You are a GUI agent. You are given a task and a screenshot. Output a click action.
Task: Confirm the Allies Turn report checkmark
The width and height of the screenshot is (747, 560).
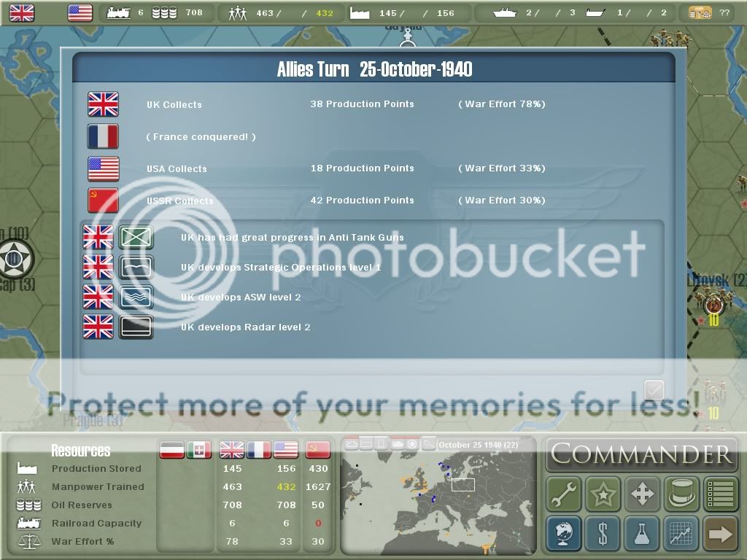click(654, 390)
